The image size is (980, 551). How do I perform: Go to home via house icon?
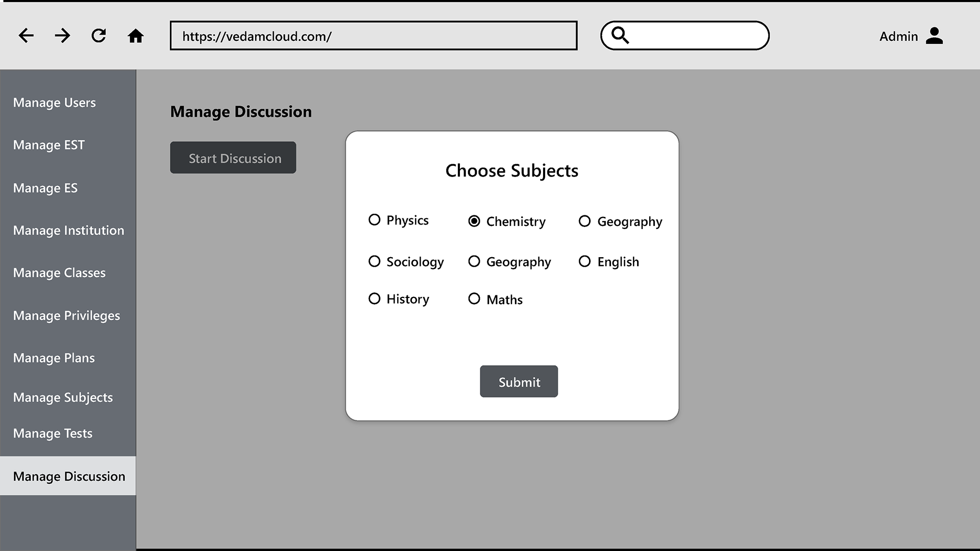tap(135, 36)
